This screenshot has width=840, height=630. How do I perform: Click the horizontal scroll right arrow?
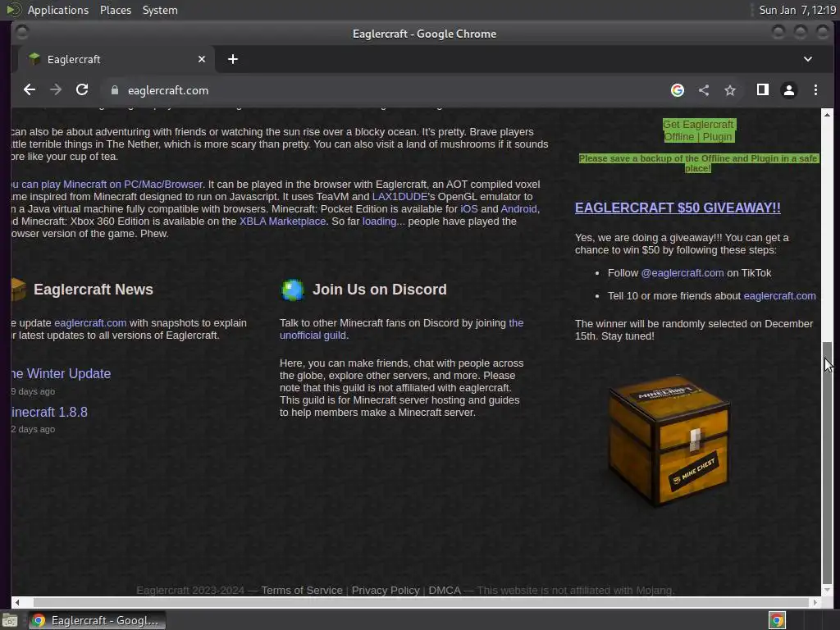tap(815, 602)
